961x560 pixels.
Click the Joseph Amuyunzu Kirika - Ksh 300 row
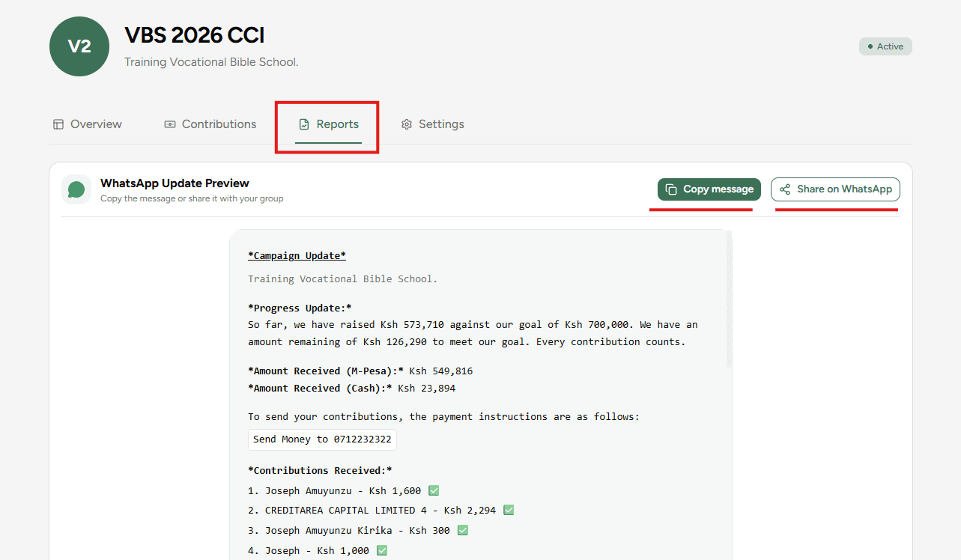[358, 531]
